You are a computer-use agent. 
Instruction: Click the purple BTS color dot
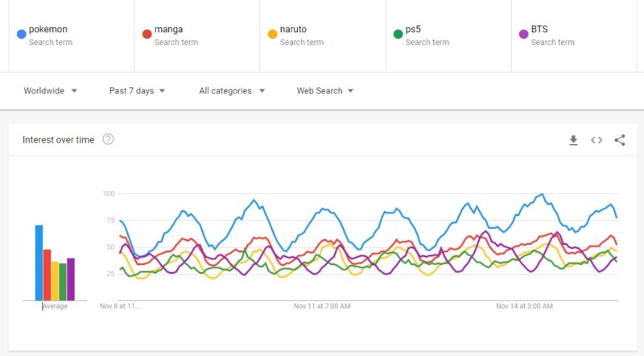pyautogui.click(x=523, y=34)
